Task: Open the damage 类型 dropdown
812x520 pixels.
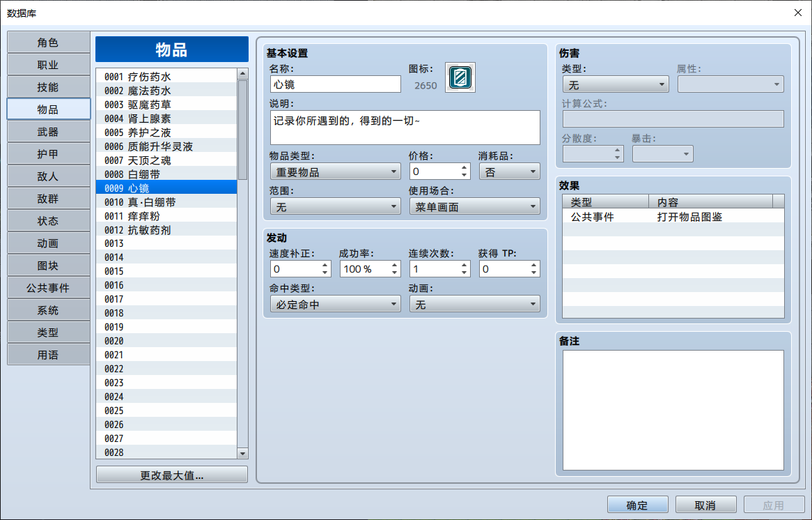Action: (616, 84)
